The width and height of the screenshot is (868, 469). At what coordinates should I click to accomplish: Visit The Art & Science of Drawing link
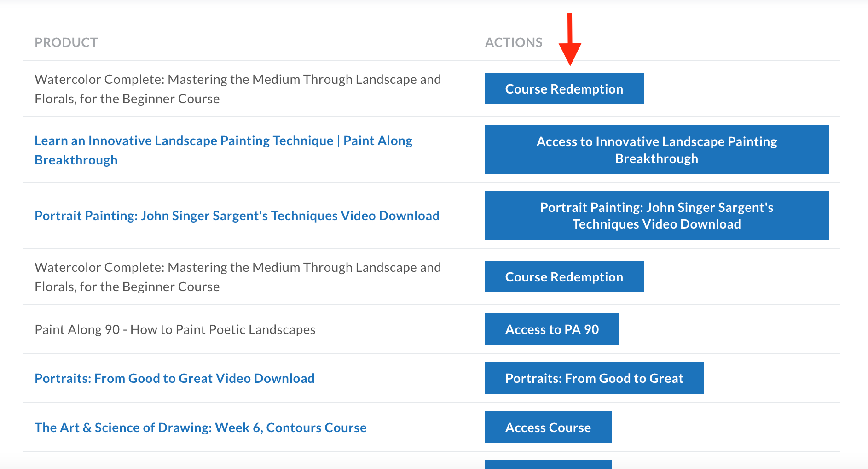point(200,428)
